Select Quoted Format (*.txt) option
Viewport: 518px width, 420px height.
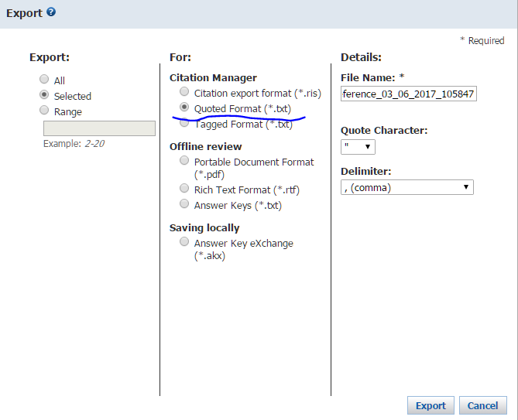click(184, 108)
